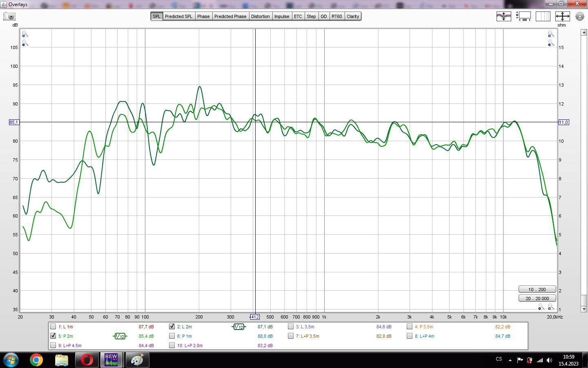Viewport: 588px width, 368px height.
Task: Open Chrome from the Windows taskbar
Action: [x=36, y=360]
